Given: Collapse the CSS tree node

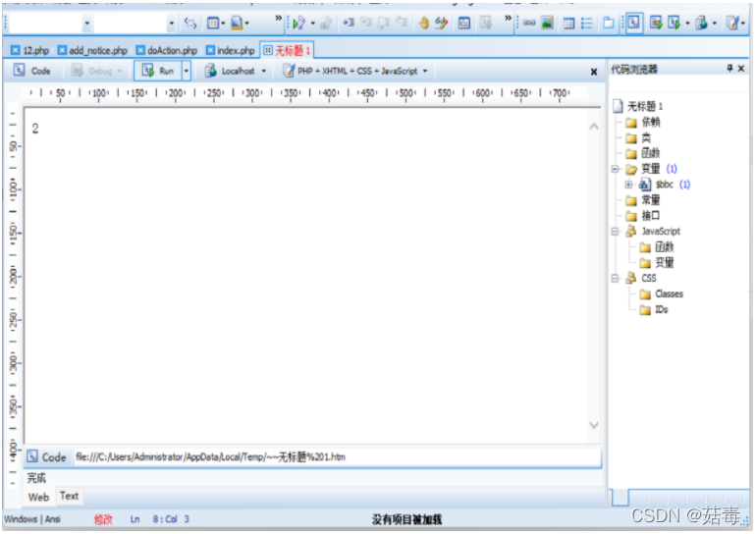Looking at the screenshot, I should coord(615,278).
